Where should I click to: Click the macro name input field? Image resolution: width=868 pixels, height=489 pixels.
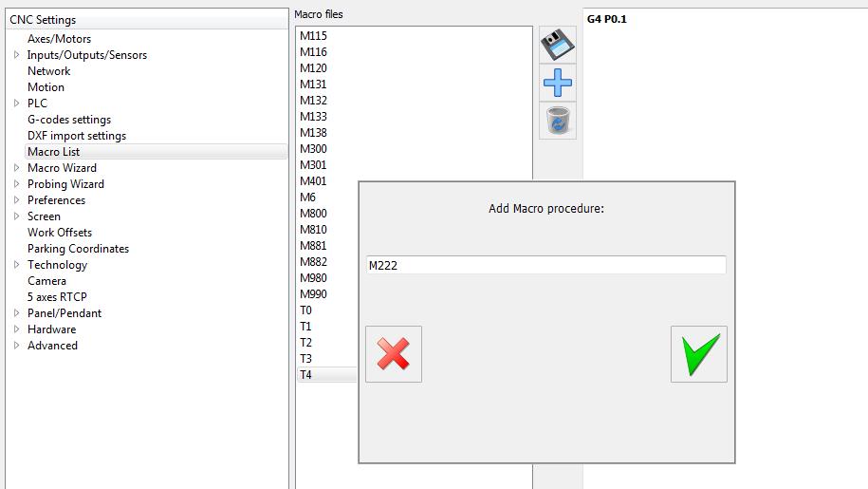pos(545,266)
